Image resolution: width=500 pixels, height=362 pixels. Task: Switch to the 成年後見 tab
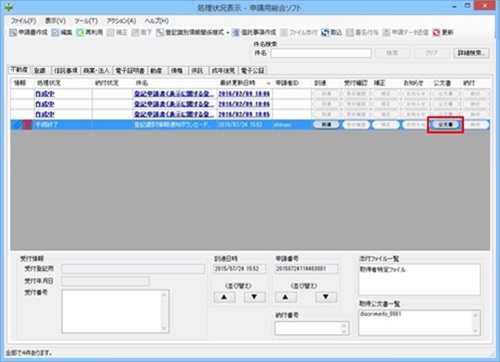coord(223,71)
